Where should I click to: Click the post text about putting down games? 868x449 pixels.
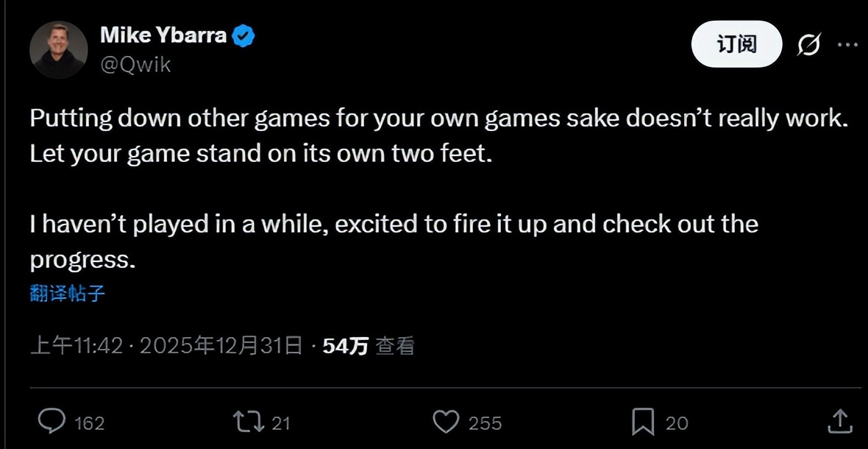point(439,138)
